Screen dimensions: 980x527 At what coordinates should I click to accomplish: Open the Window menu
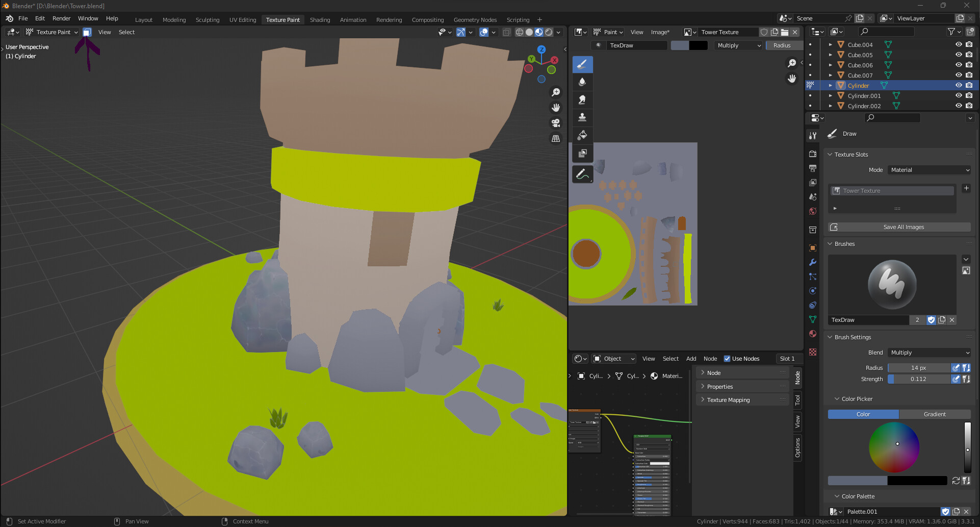point(88,18)
